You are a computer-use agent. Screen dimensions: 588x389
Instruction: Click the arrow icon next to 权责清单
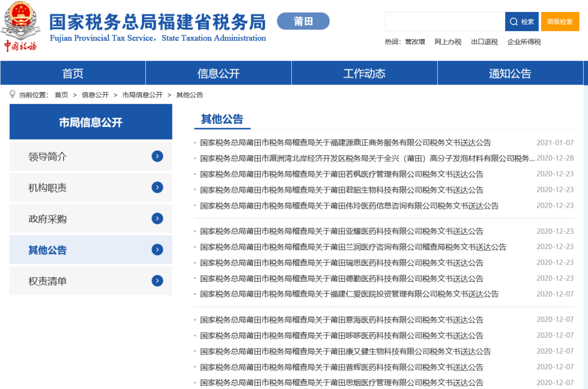click(157, 281)
